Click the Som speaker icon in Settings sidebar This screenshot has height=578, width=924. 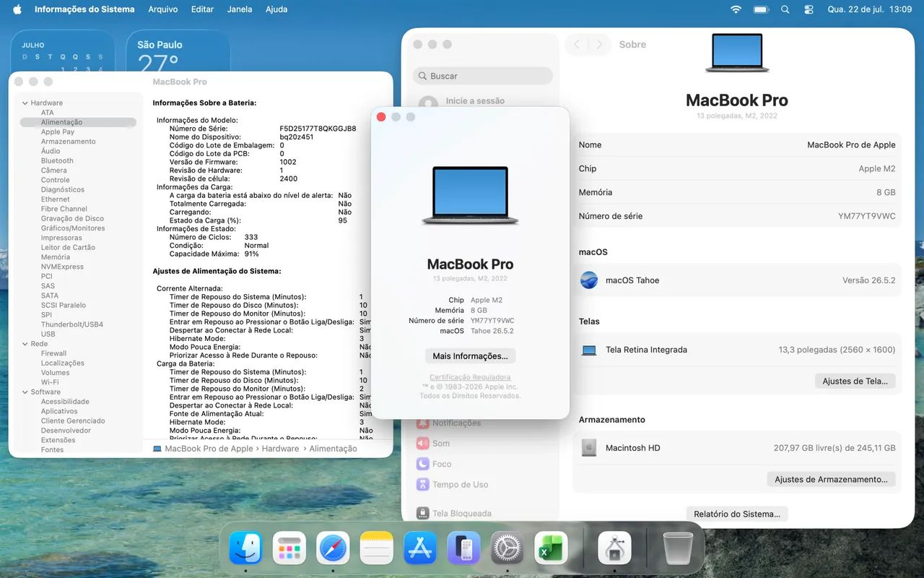coord(423,444)
